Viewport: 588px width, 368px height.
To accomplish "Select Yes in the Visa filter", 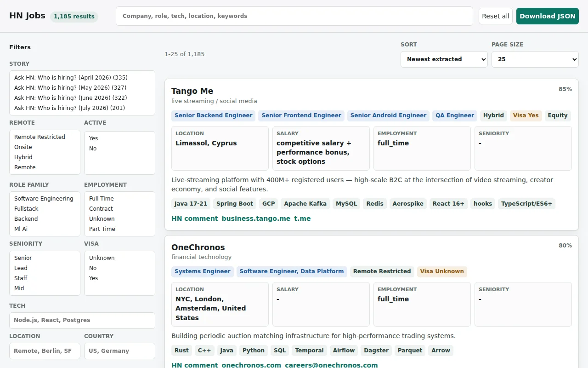I will (119, 278).
